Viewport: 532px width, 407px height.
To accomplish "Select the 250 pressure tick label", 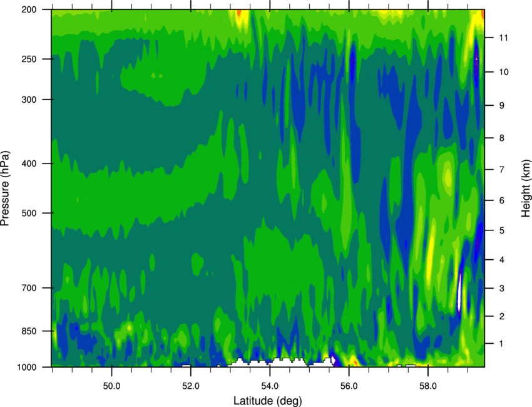I will coord(29,59).
